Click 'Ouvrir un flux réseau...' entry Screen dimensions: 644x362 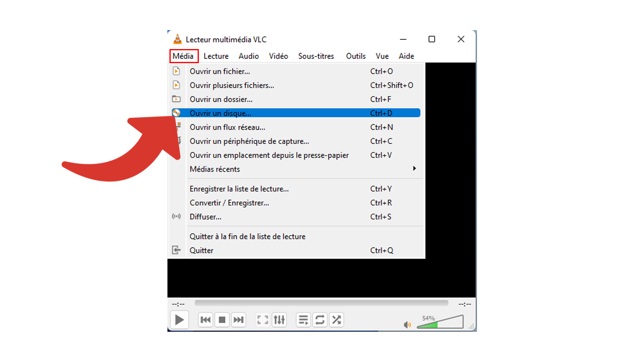click(x=227, y=127)
